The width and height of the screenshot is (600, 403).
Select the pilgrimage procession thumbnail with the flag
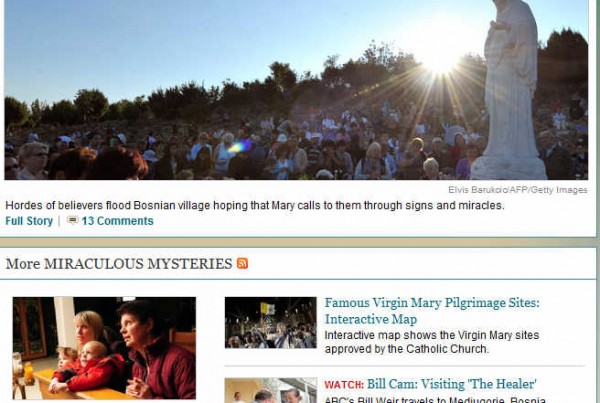coord(271,323)
